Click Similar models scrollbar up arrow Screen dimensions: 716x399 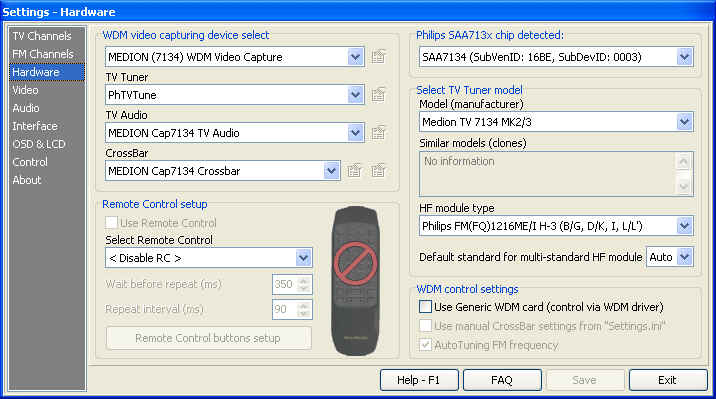[x=684, y=161]
